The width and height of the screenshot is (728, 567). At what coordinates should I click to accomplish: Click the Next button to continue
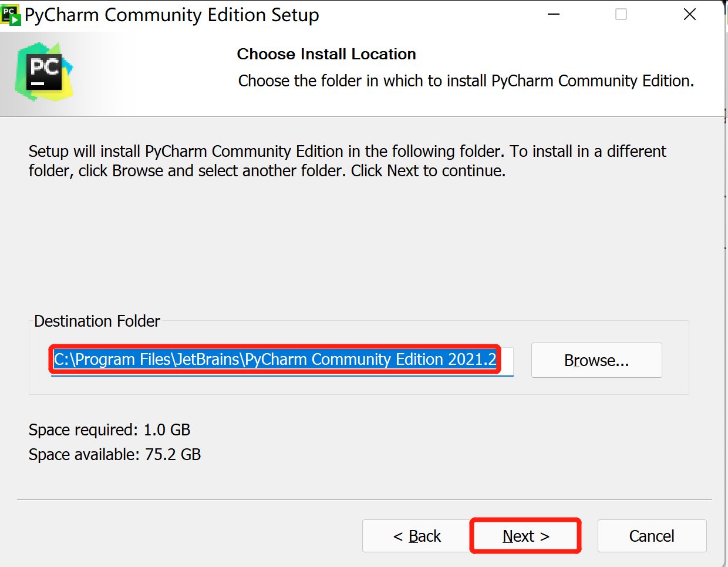click(x=525, y=536)
